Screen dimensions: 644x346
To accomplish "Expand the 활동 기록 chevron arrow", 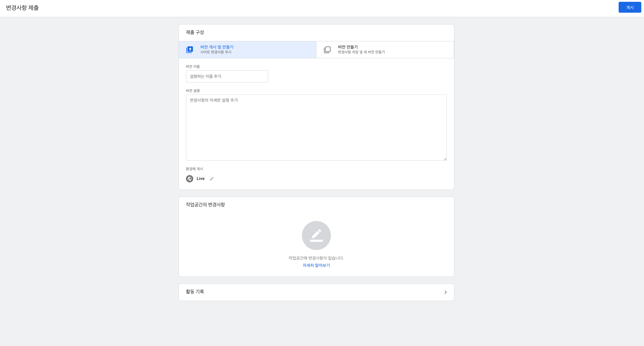I will [445, 292].
